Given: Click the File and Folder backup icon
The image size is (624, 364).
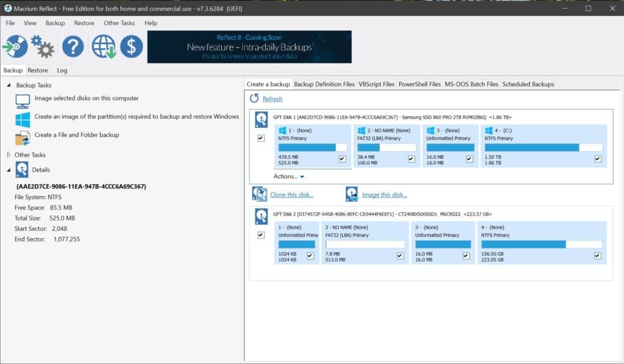Looking at the screenshot, I should [x=23, y=138].
